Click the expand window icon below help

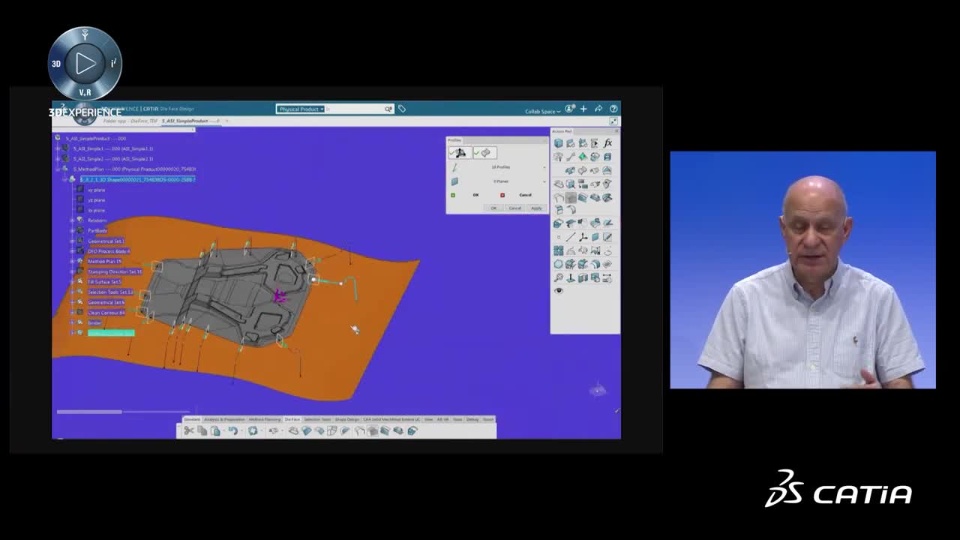pyautogui.click(x=613, y=121)
